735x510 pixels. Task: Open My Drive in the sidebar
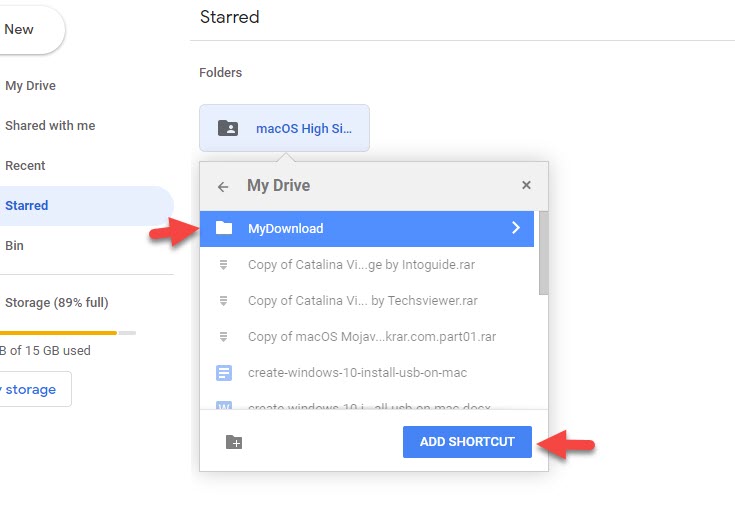(30, 86)
